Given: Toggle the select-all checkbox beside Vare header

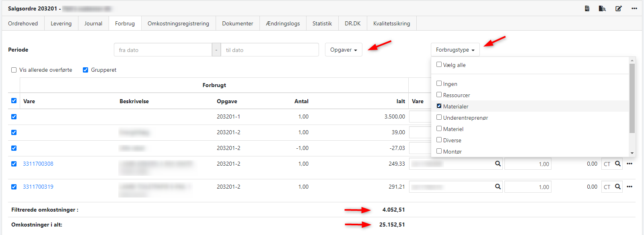Looking at the screenshot, I should click(14, 101).
